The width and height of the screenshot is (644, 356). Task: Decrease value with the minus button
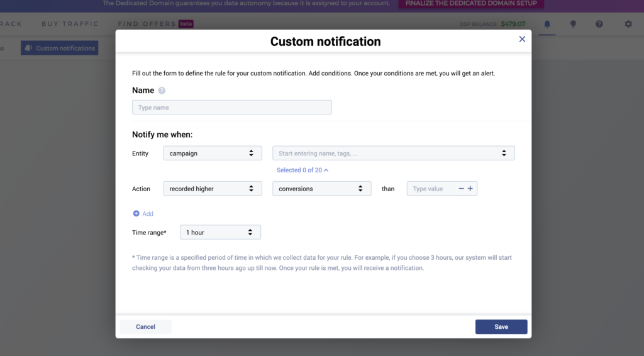click(461, 189)
